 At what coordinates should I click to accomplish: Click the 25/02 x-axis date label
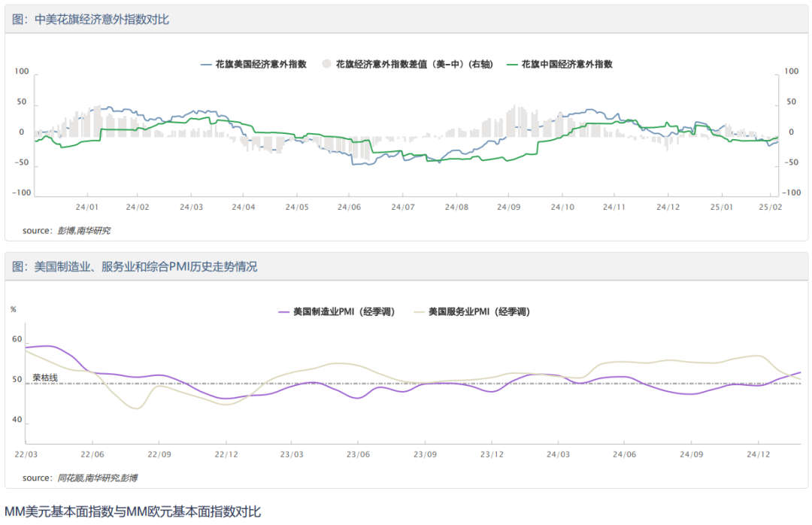point(772,207)
